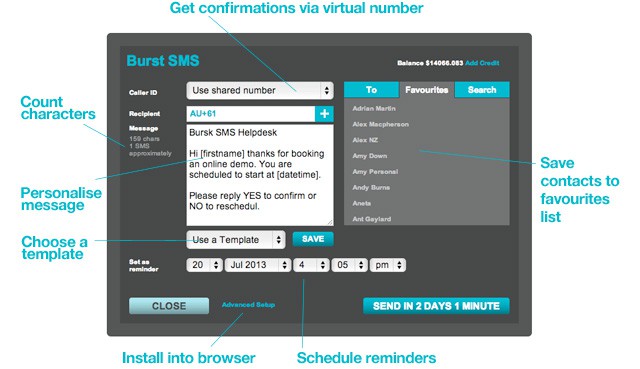Select contact Andy Burns

click(371, 187)
